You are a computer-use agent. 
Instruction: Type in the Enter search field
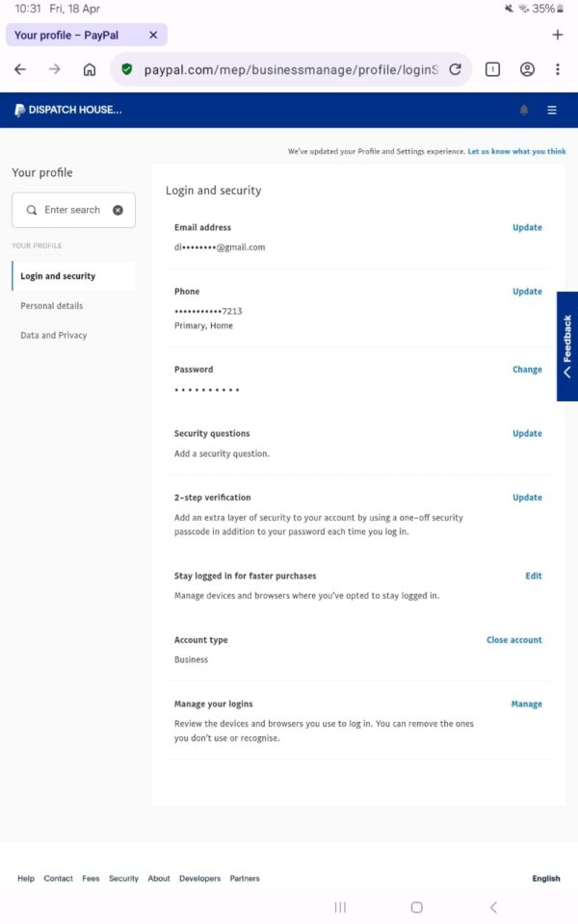(x=73, y=210)
